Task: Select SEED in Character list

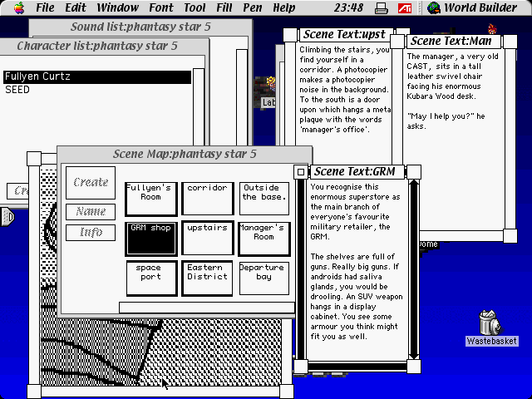Action: [97, 90]
